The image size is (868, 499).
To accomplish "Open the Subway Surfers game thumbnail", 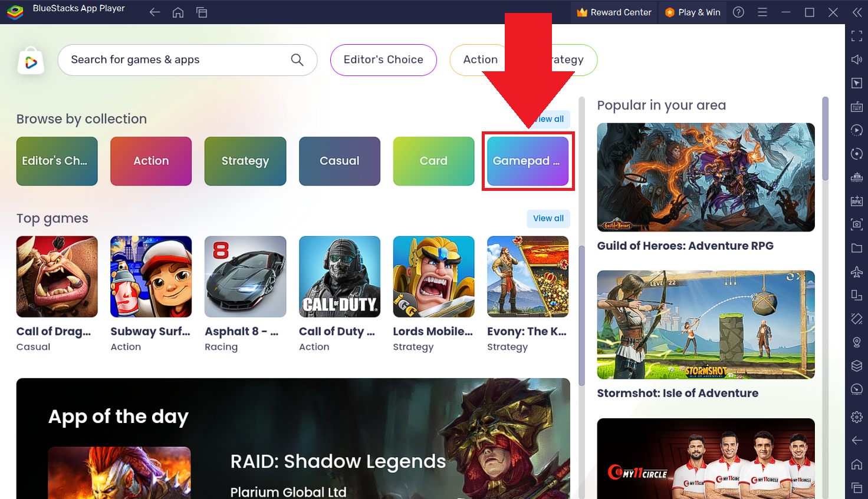I will coord(151,277).
